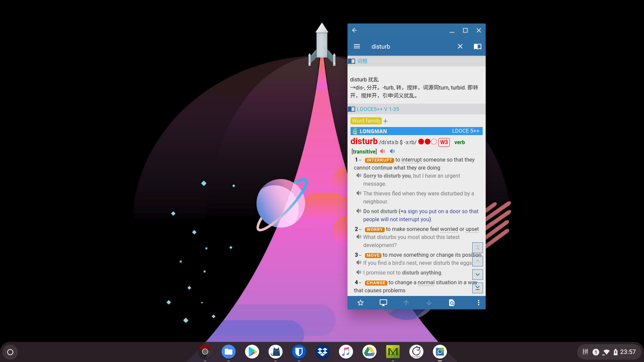Open Play Store from the shelf
This screenshot has height=362, width=644.
[x=252, y=352]
